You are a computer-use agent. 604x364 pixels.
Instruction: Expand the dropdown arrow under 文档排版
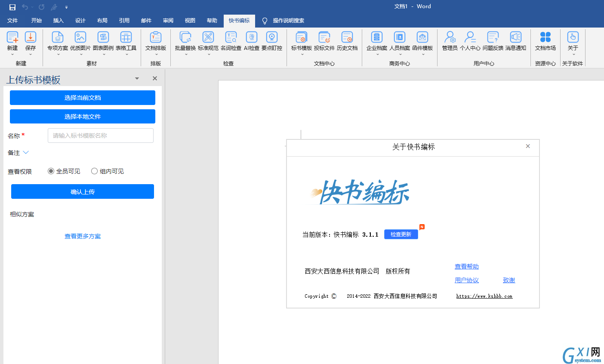tap(156, 55)
